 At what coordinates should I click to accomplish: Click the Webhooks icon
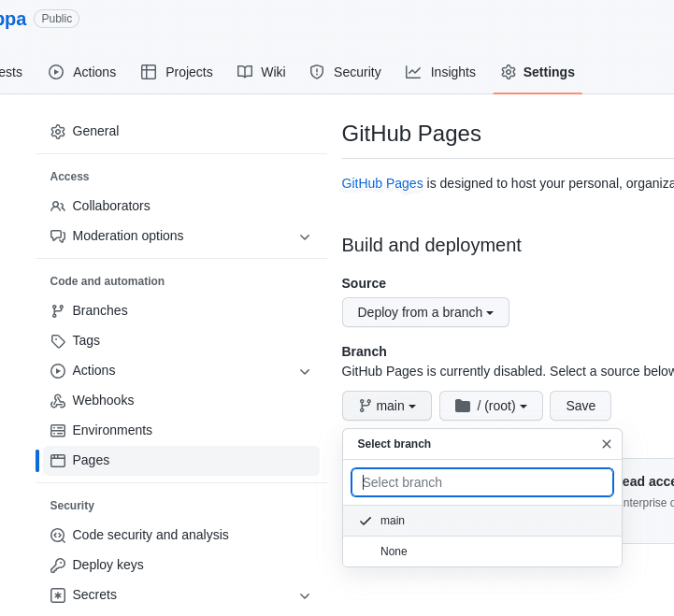point(58,401)
